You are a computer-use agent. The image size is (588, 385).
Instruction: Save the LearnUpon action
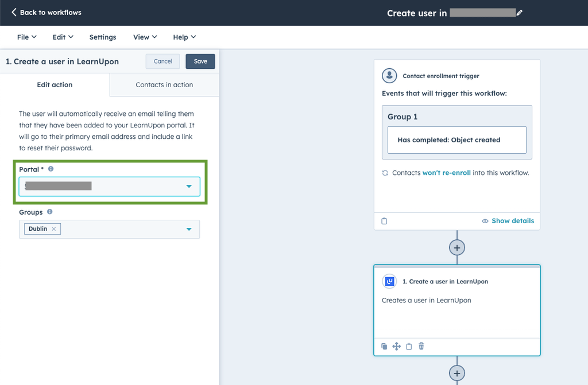pyautogui.click(x=200, y=61)
